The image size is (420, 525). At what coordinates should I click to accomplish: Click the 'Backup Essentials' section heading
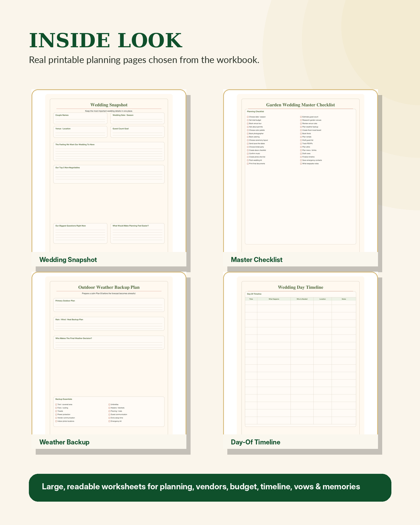[64, 399]
